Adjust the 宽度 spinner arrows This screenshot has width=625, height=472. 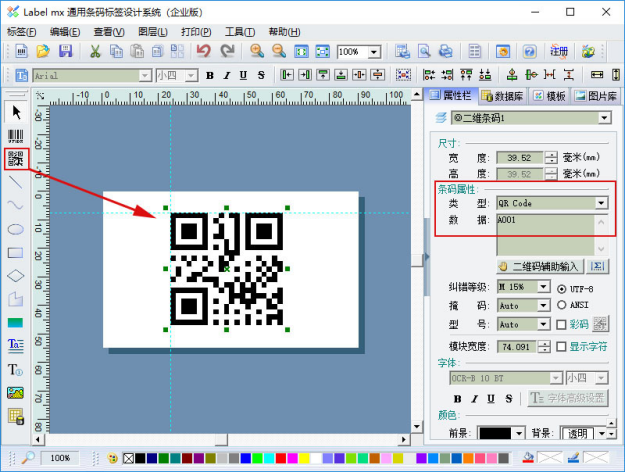pos(551,158)
